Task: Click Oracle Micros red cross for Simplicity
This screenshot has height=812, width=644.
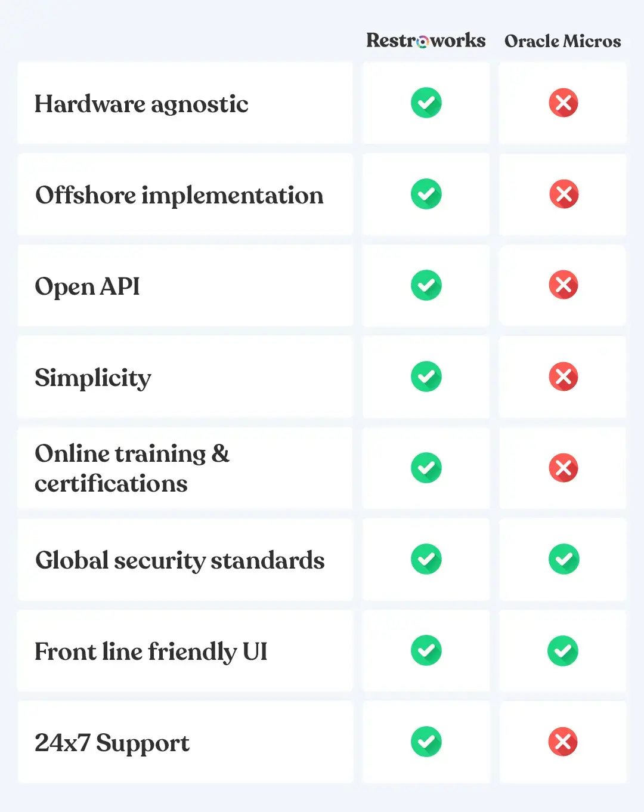Action: [563, 376]
